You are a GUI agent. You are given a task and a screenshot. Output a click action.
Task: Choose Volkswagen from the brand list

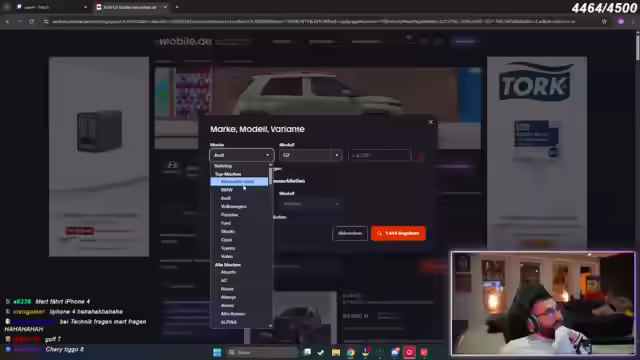pyautogui.click(x=233, y=207)
